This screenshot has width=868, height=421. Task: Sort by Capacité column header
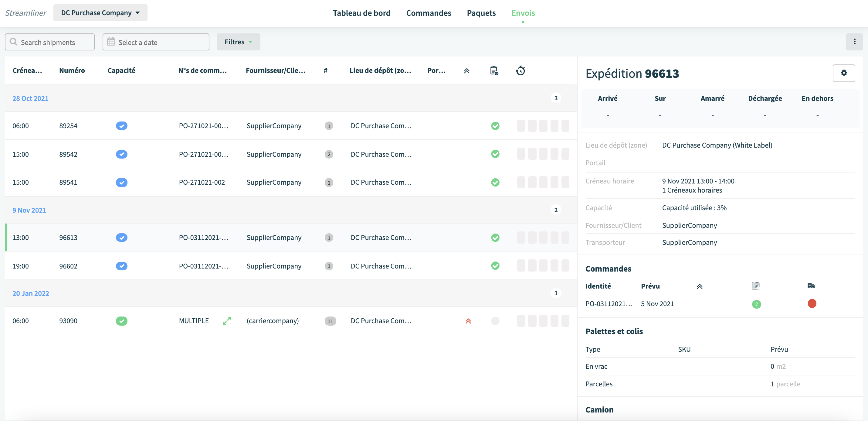point(121,70)
